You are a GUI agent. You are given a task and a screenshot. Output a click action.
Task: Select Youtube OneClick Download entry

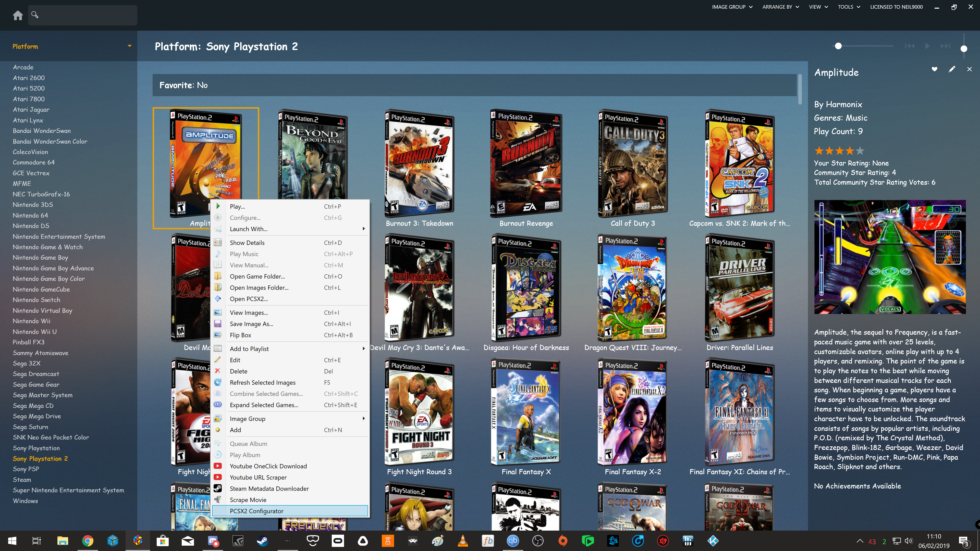point(290,466)
